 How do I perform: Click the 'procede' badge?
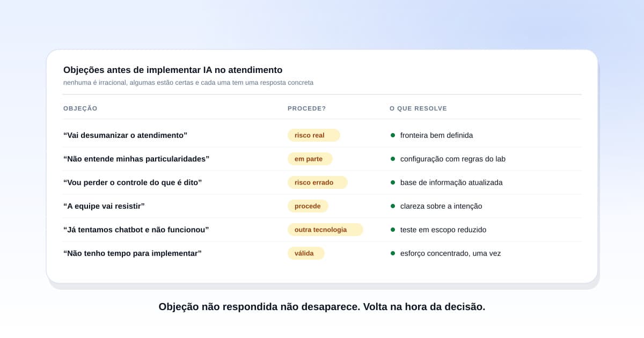click(308, 206)
